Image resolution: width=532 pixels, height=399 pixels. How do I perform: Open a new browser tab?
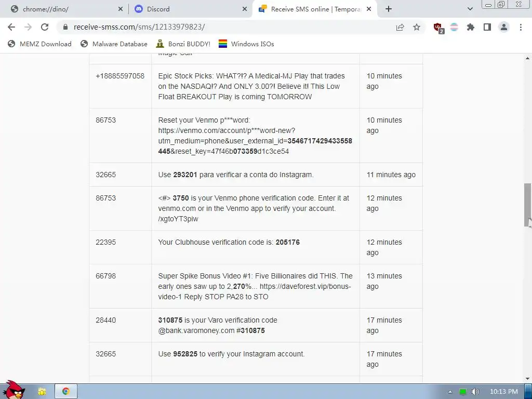[389, 9]
